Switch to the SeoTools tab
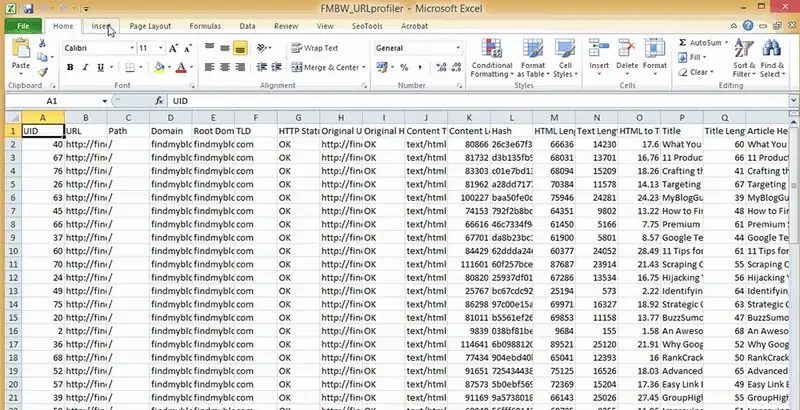This screenshot has height=410, width=800. pos(367,26)
